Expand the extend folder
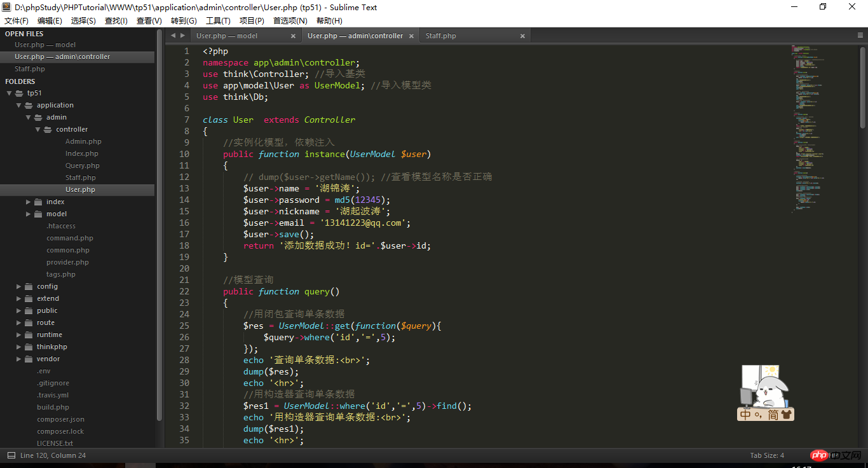This screenshot has height=468, width=868. pyautogui.click(x=19, y=298)
